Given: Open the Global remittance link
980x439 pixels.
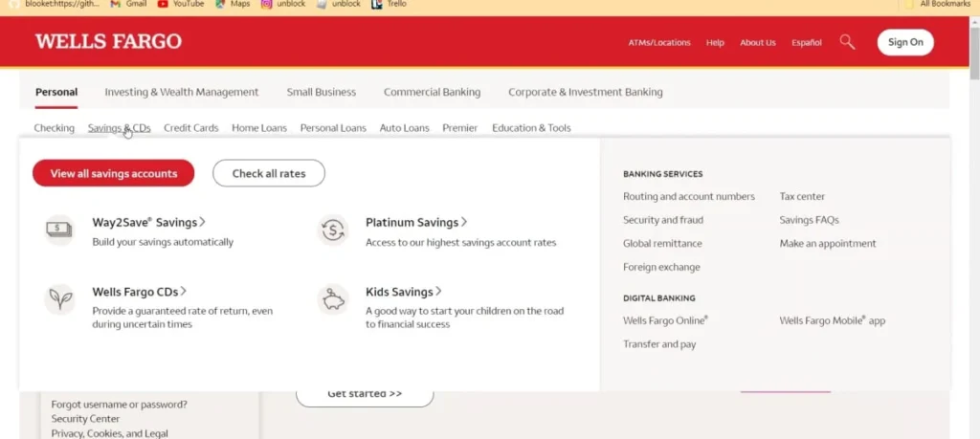Looking at the screenshot, I should (662, 244).
